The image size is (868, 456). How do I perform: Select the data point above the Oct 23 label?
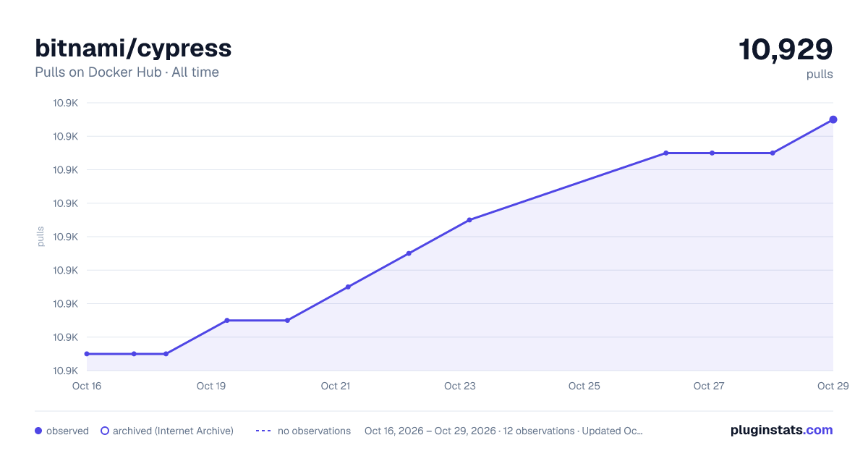tap(469, 220)
